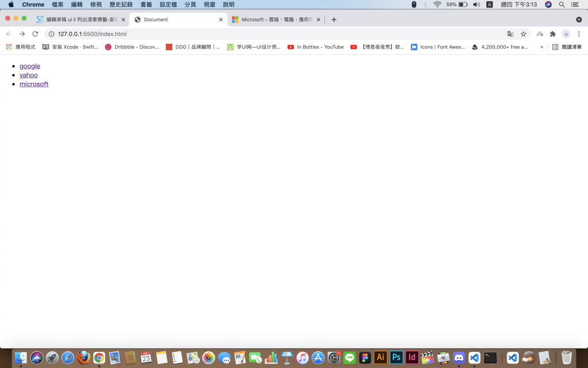This screenshot has height=368, width=588.
Task: Open the 編輯 menu
Action: (x=76, y=5)
